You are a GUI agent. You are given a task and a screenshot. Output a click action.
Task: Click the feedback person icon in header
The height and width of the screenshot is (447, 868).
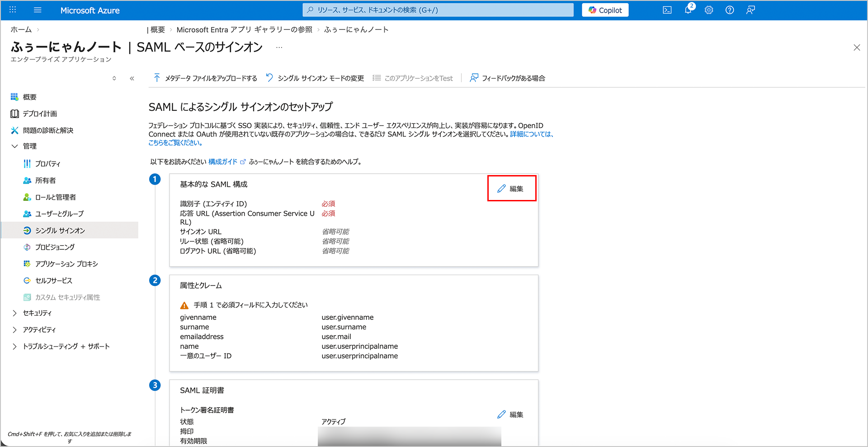750,10
